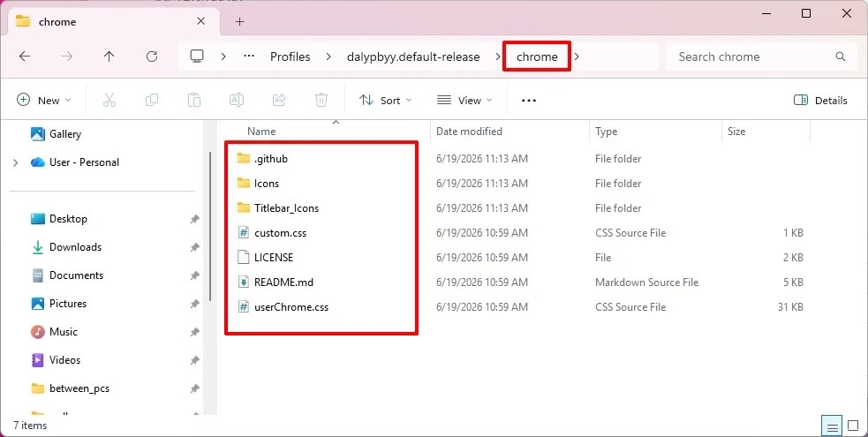Click the Gallery icon in sidebar

point(38,134)
